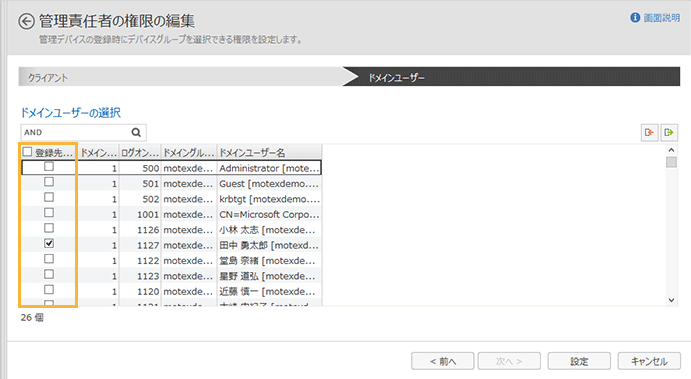Check the Guest row checkbox
691x379 pixels.
49,182
